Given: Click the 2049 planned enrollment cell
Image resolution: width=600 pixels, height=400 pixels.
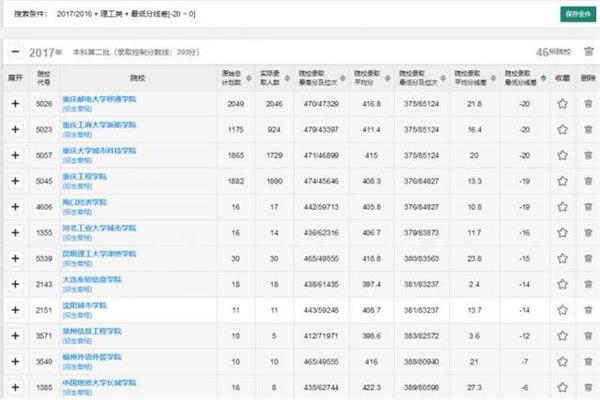Looking at the screenshot, I should 236,104.
